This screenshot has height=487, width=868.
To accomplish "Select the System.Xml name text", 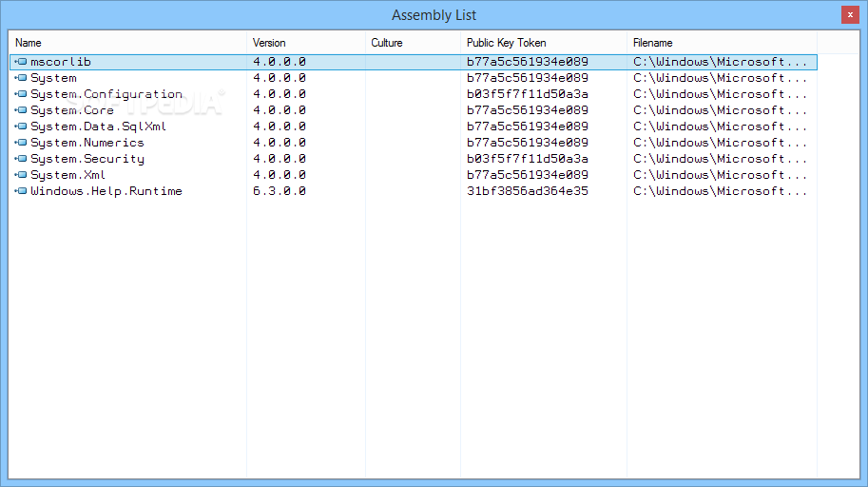I will [68, 175].
